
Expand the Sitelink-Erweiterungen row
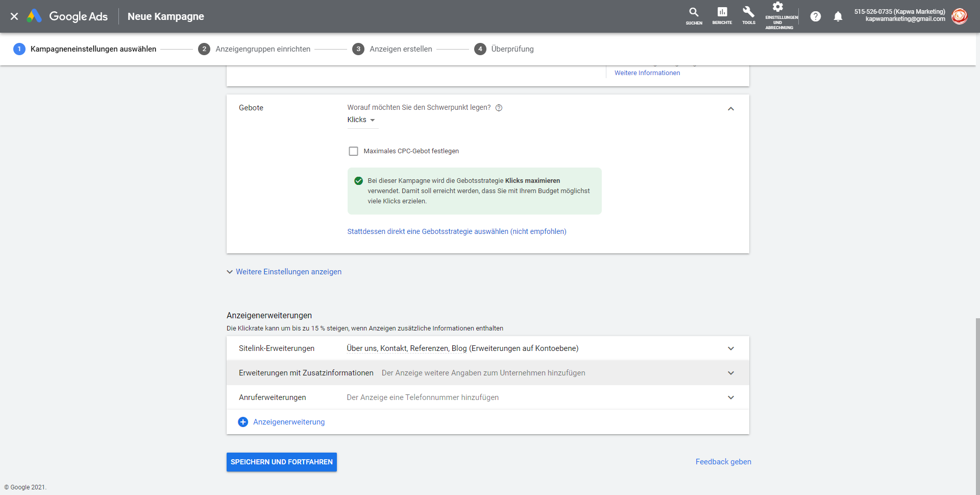pos(488,348)
